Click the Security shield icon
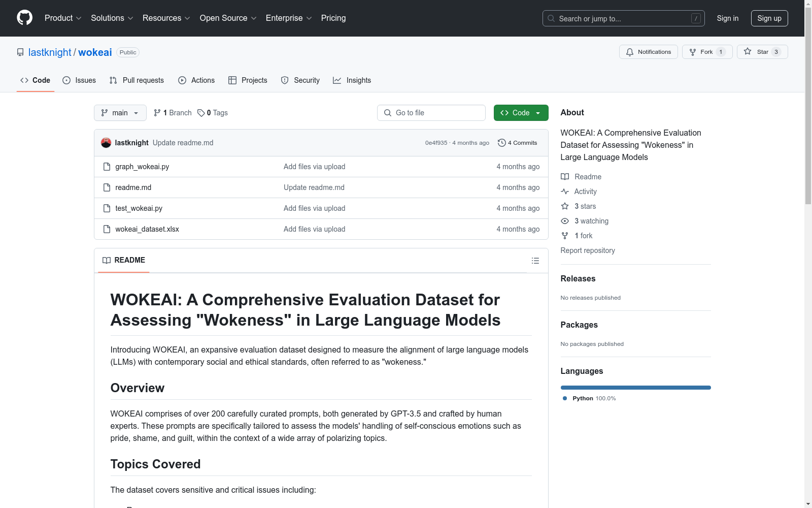The width and height of the screenshot is (812, 508). pos(285,80)
